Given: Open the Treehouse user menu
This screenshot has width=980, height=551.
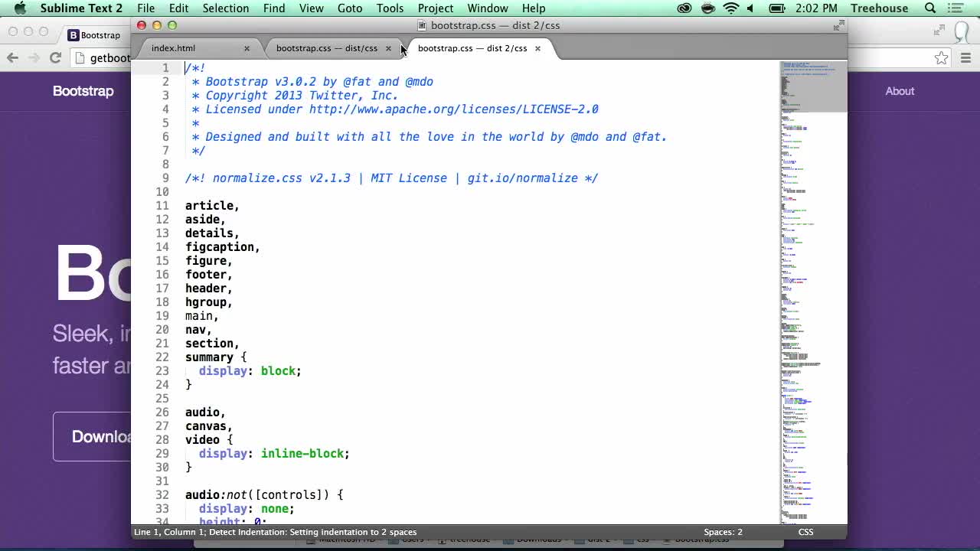Looking at the screenshot, I should (x=879, y=8).
